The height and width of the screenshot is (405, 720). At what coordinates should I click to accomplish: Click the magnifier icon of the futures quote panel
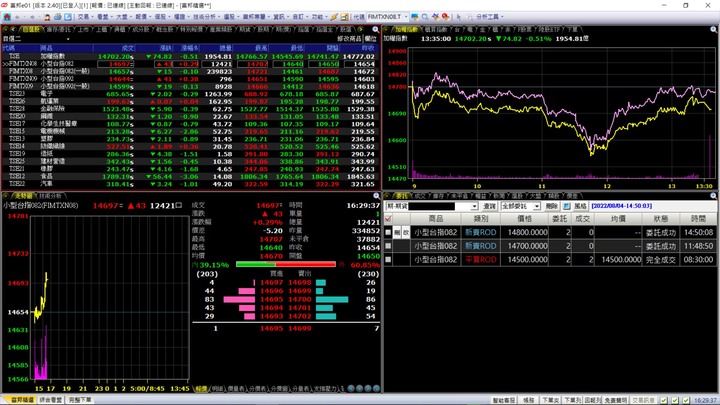pyautogui.click(x=376, y=196)
